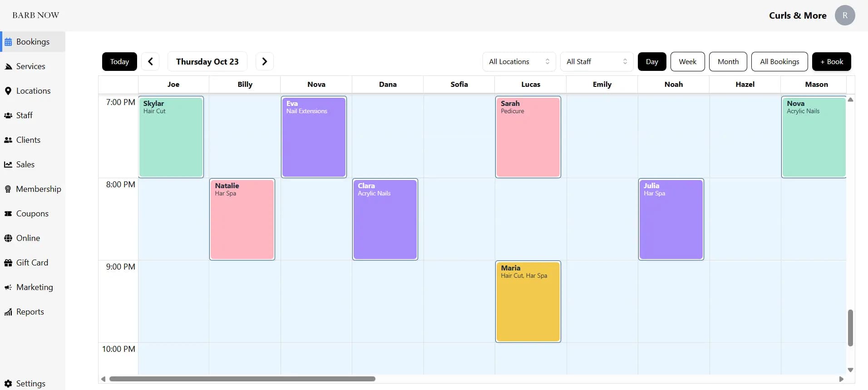868x390 pixels.
Task: Click the Curls & More business name
Action: pos(798,15)
